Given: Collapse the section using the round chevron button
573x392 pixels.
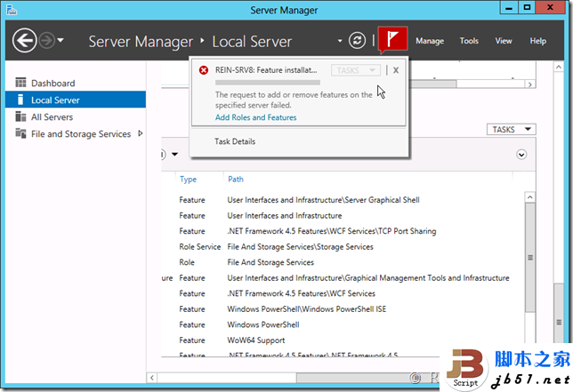Looking at the screenshot, I should tap(521, 154).
